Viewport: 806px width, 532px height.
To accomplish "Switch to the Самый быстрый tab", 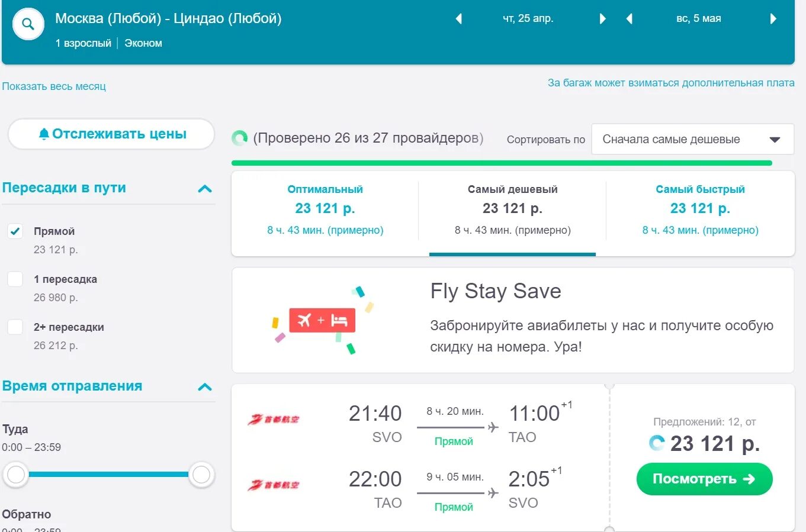I will (700, 209).
